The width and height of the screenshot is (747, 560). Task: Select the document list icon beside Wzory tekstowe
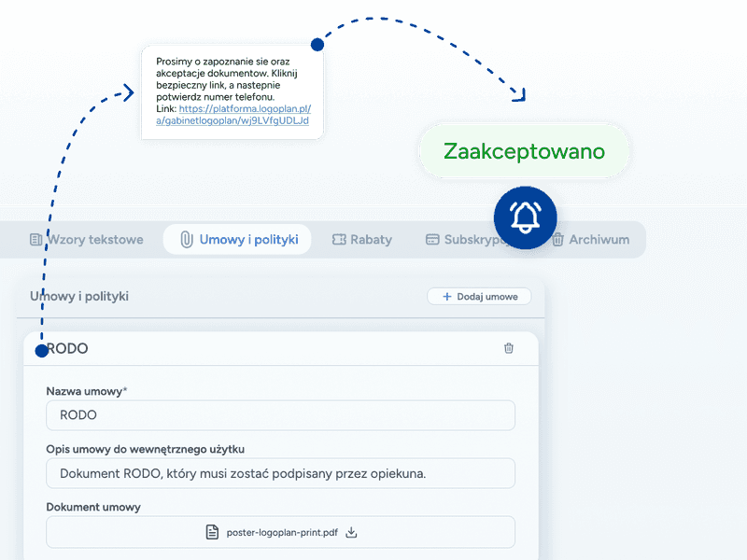tap(36, 239)
